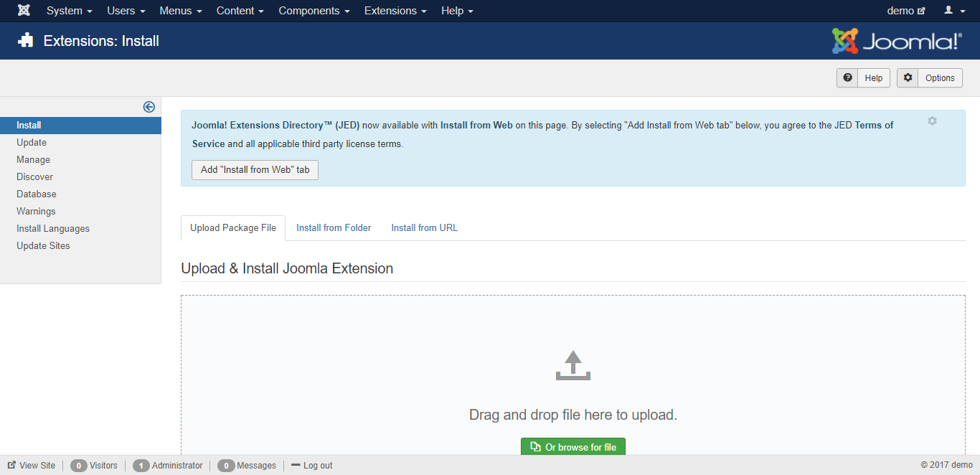Open the Help menu in top bar
The height and width of the screenshot is (475, 980).
(457, 11)
